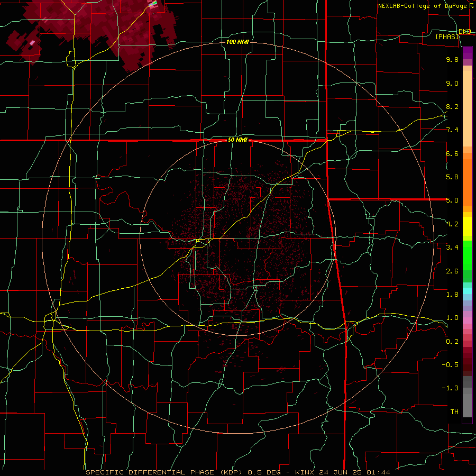476x476 pixels.
Task: Select the [PHAS] legend unit label
Action: pos(447,36)
